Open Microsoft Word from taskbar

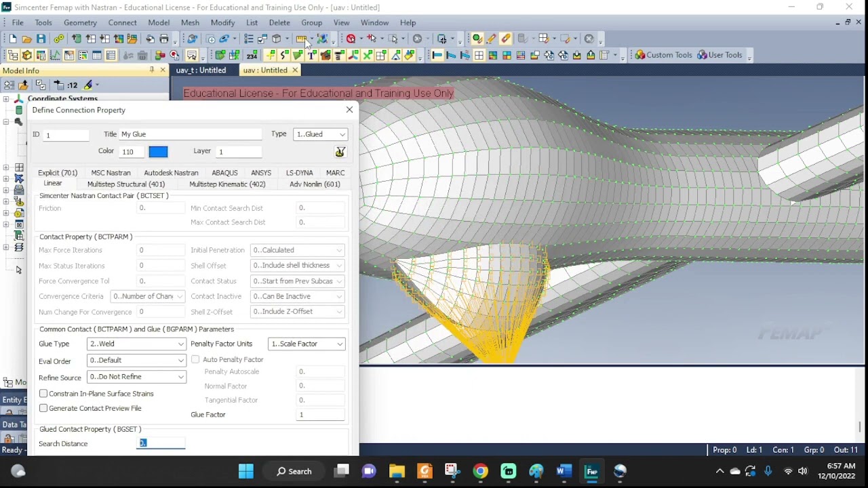(564, 471)
